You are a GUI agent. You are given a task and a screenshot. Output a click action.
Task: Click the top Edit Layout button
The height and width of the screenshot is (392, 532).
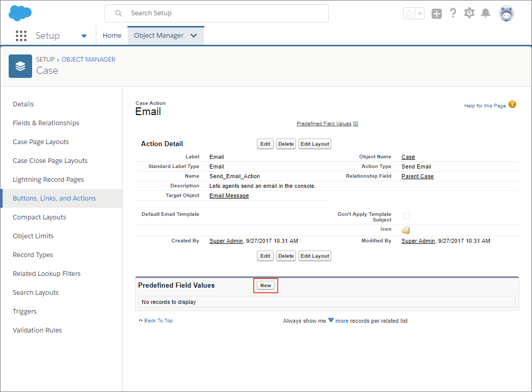[315, 144]
